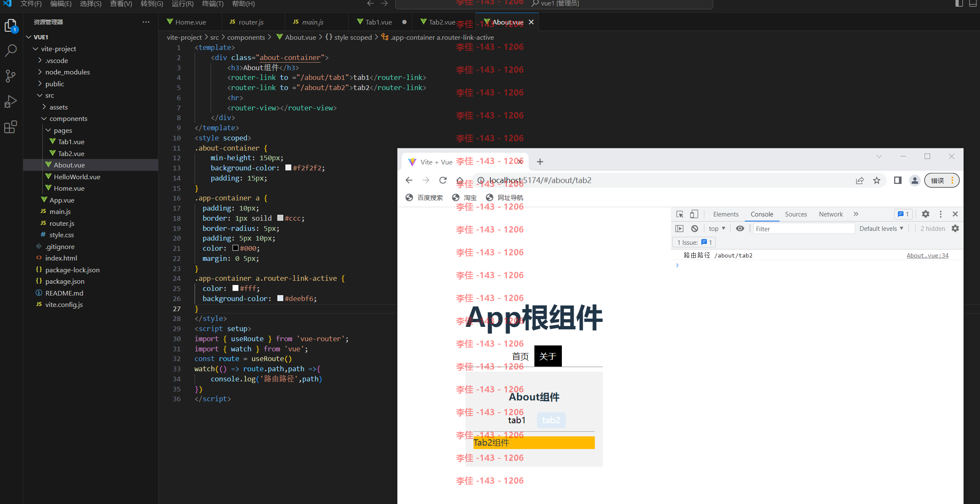Open DevTools customize menu (three dots)
Viewport: 980px width, 504px height.
[x=941, y=214]
